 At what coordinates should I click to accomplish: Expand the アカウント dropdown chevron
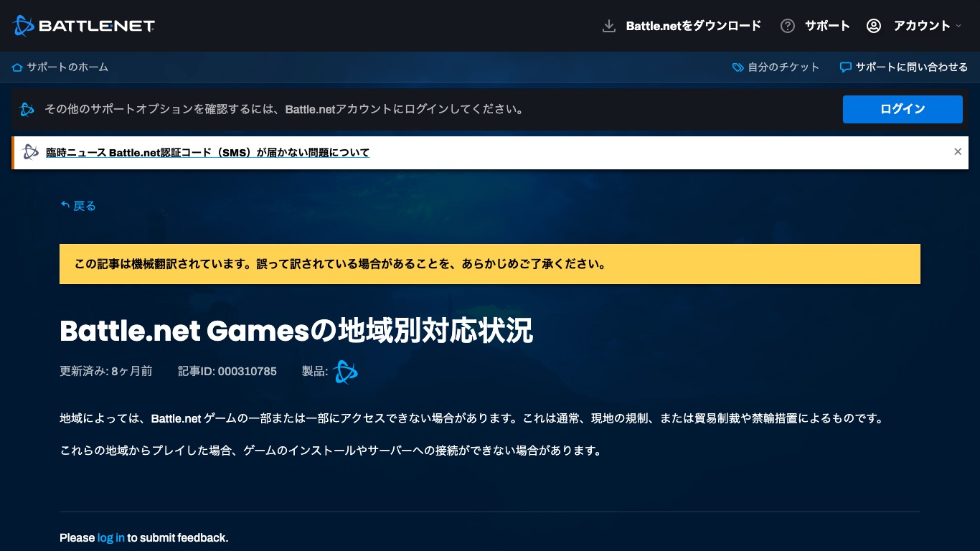[x=958, y=26]
